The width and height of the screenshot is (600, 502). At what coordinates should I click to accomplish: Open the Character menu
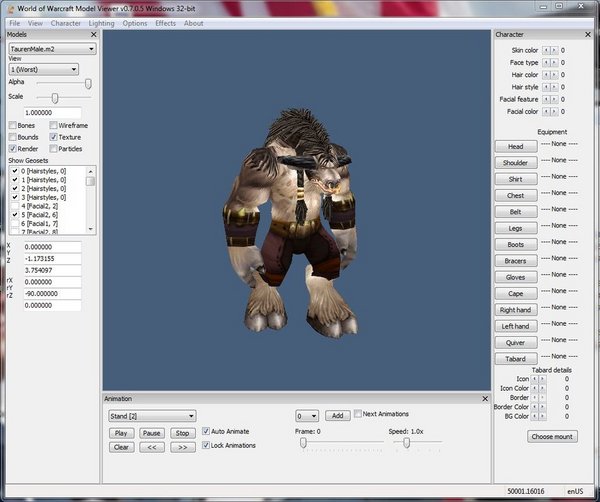coord(66,23)
